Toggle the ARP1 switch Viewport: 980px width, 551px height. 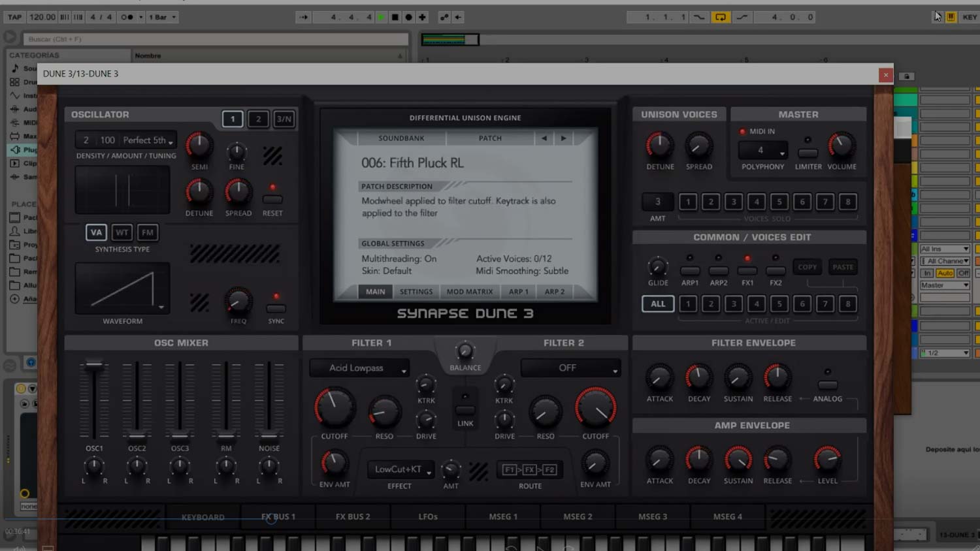point(690,271)
